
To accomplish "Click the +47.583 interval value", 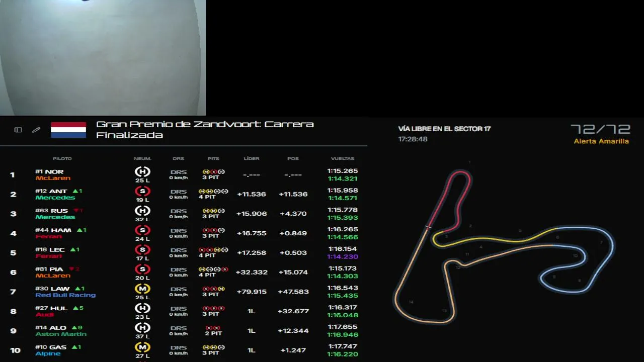I will tap(293, 292).
